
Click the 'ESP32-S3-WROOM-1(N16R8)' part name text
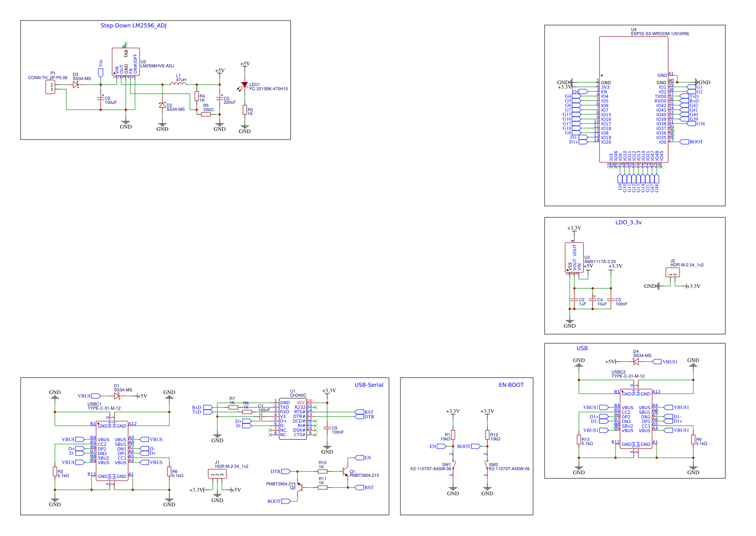[660, 34]
